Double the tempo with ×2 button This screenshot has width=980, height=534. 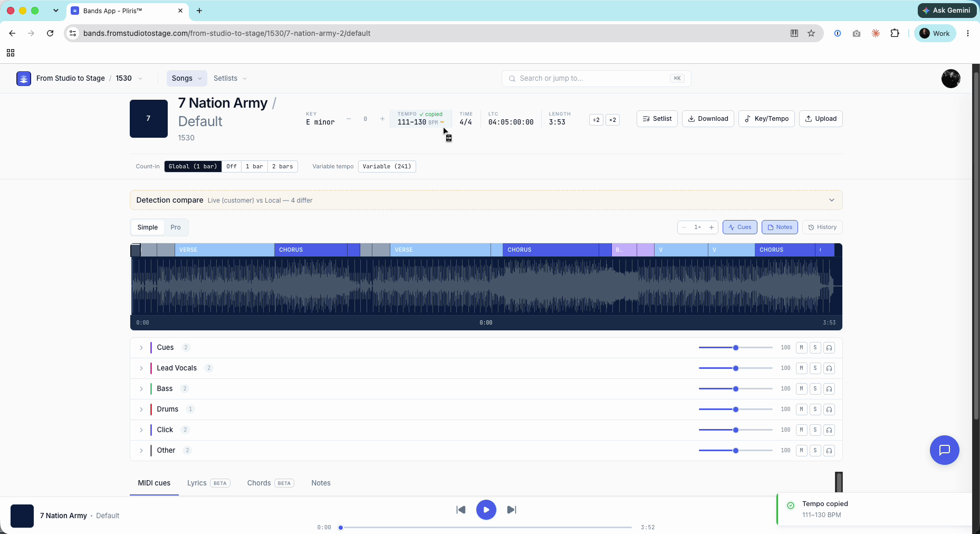(612, 120)
